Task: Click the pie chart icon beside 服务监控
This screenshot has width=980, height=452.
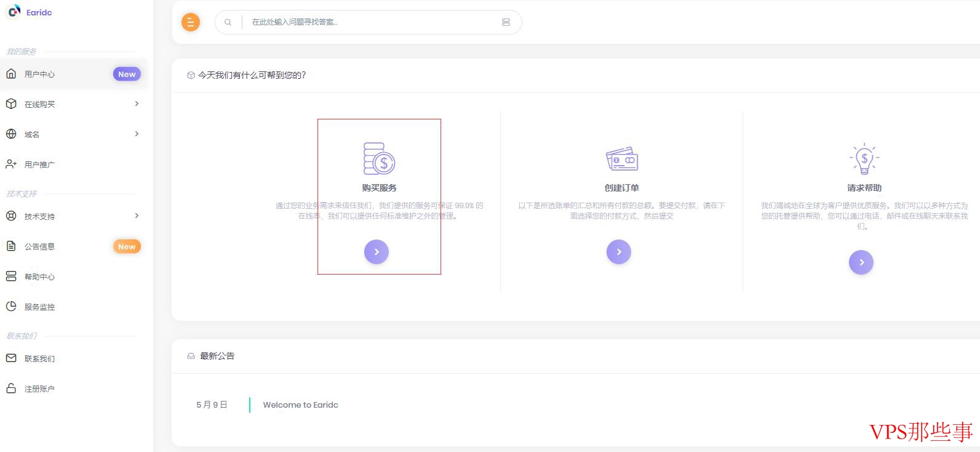Action: [11, 306]
